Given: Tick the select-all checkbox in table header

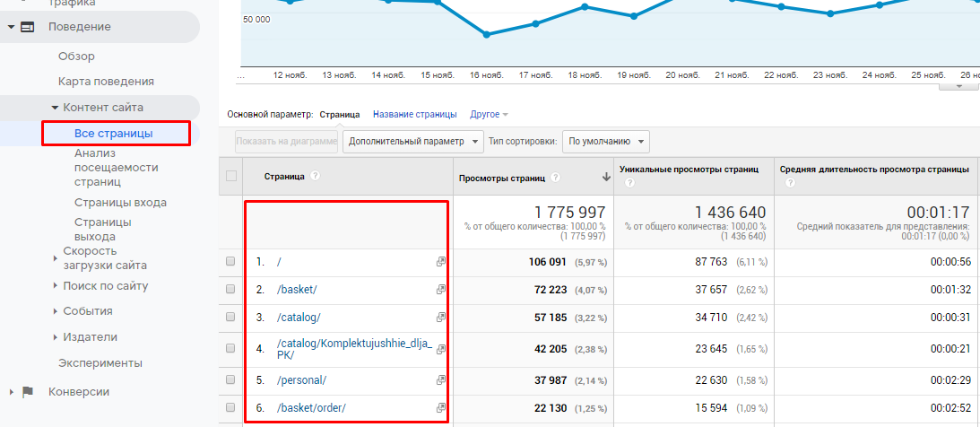Looking at the screenshot, I should click(231, 177).
